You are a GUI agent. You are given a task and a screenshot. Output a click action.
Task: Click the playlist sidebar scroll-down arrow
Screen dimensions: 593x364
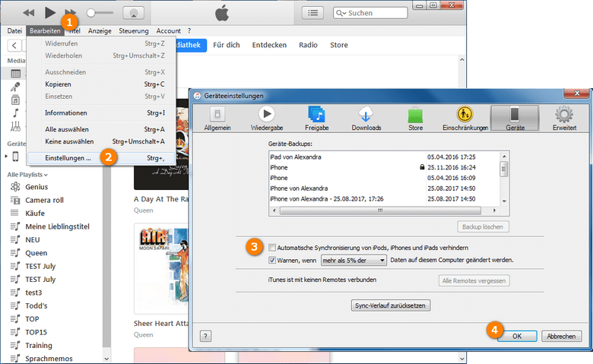(106, 359)
